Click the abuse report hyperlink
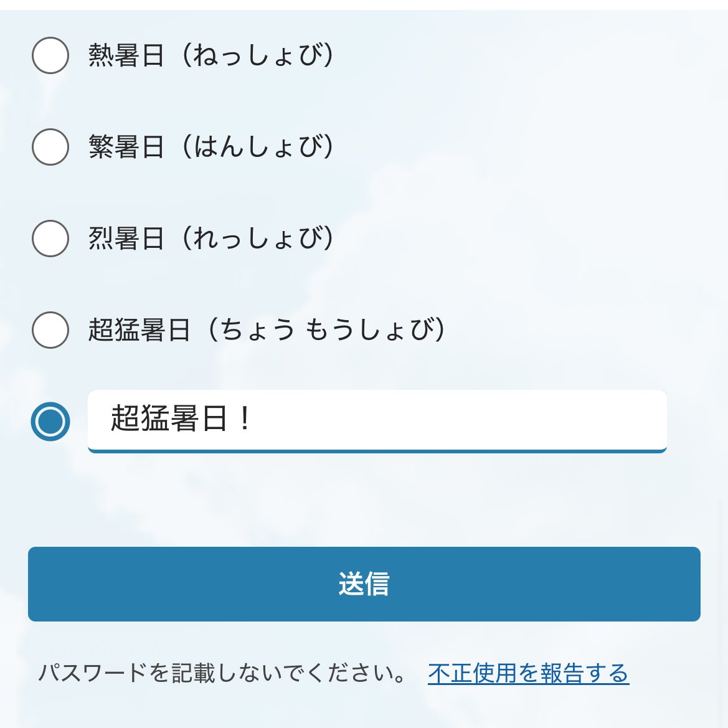The width and height of the screenshot is (728, 728). coord(528,673)
